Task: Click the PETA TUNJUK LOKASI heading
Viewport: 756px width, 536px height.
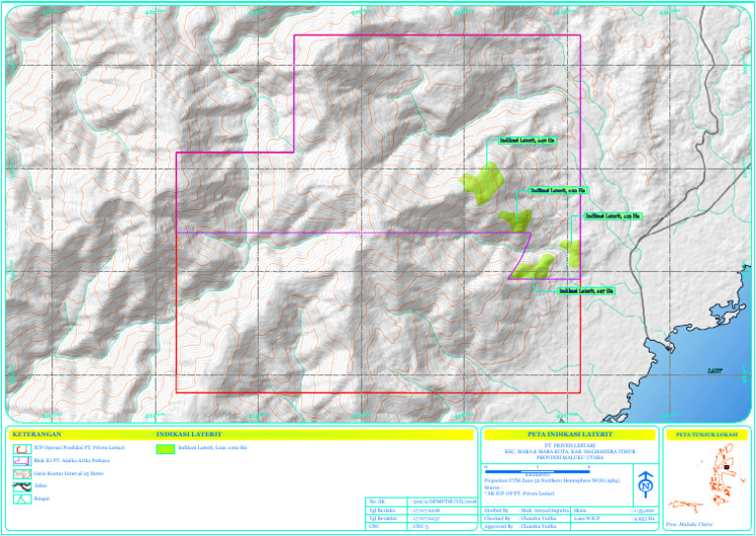Action: coord(707,435)
